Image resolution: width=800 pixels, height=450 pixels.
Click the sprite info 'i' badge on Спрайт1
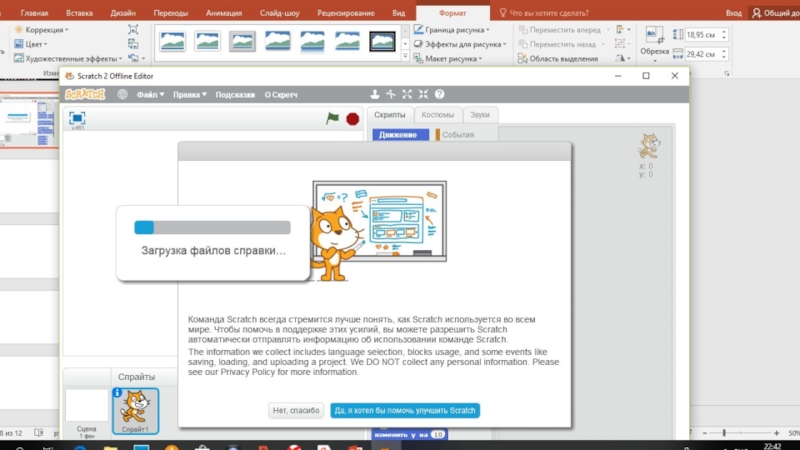(119, 393)
